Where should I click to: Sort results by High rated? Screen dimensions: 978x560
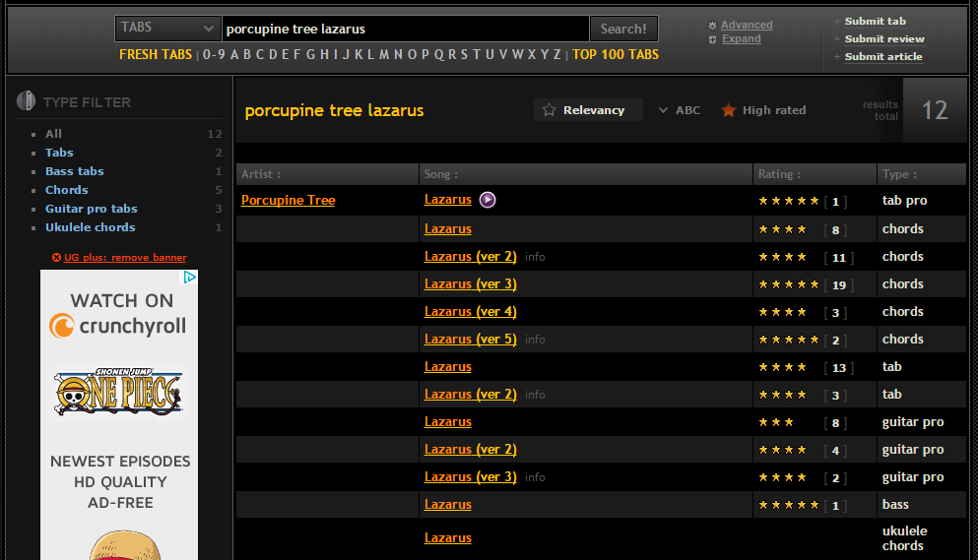coord(774,110)
